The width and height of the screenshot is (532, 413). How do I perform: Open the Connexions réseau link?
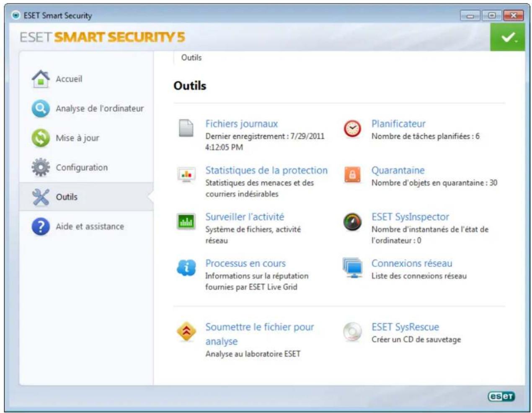pyautogui.click(x=412, y=263)
